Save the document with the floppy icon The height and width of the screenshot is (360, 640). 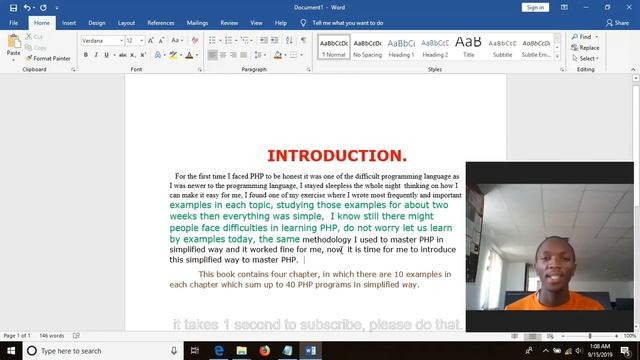point(13,8)
